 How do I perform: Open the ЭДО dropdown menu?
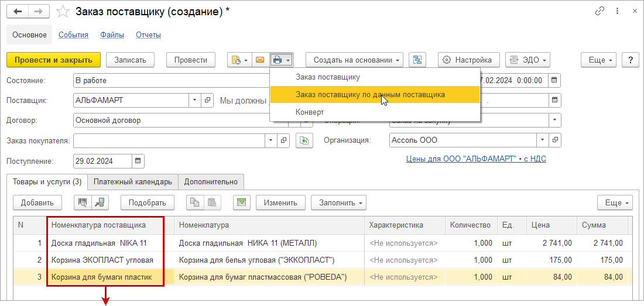point(527,60)
